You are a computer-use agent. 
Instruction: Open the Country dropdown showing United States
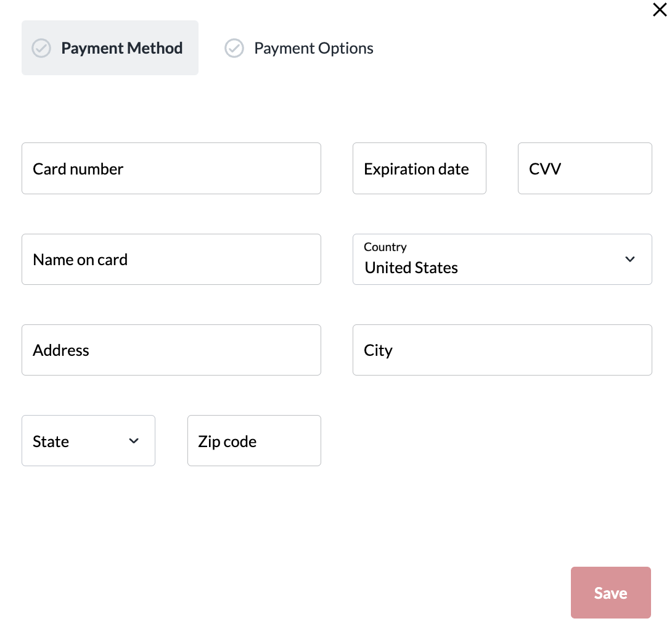pos(502,260)
